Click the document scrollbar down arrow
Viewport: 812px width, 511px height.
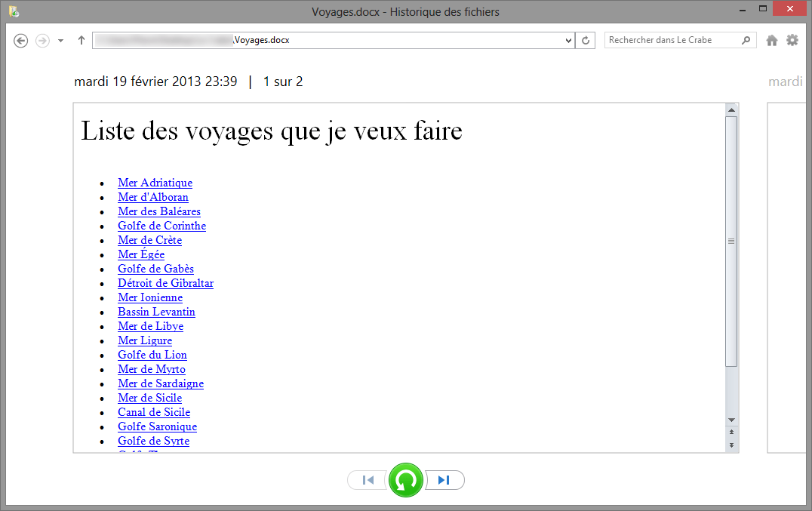pyautogui.click(x=731, y=420)
